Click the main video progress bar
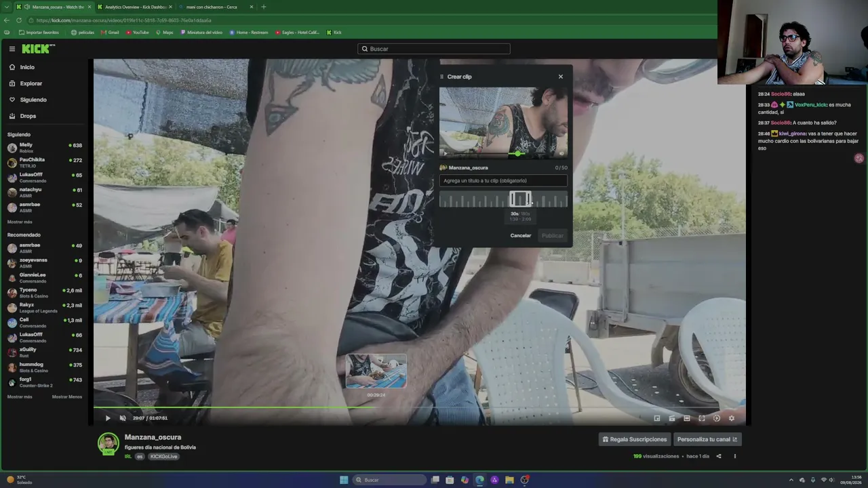 [419, 408]
